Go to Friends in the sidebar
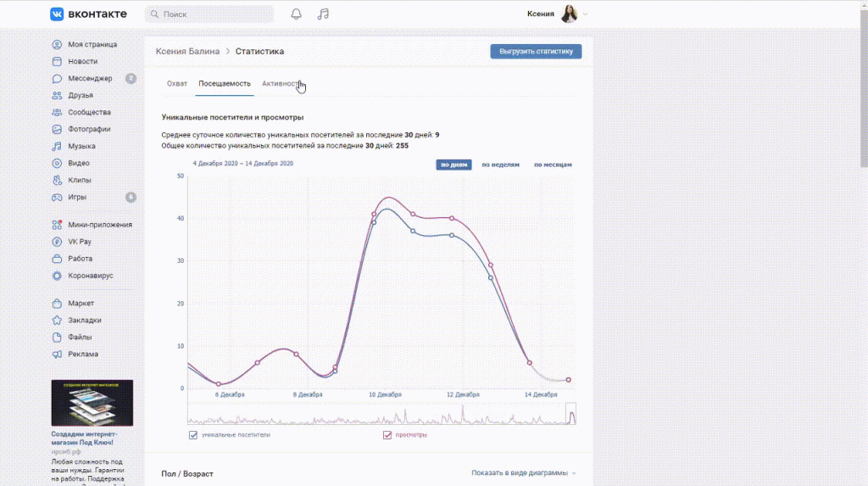This screenshot has height=486, width=868. 81,95
